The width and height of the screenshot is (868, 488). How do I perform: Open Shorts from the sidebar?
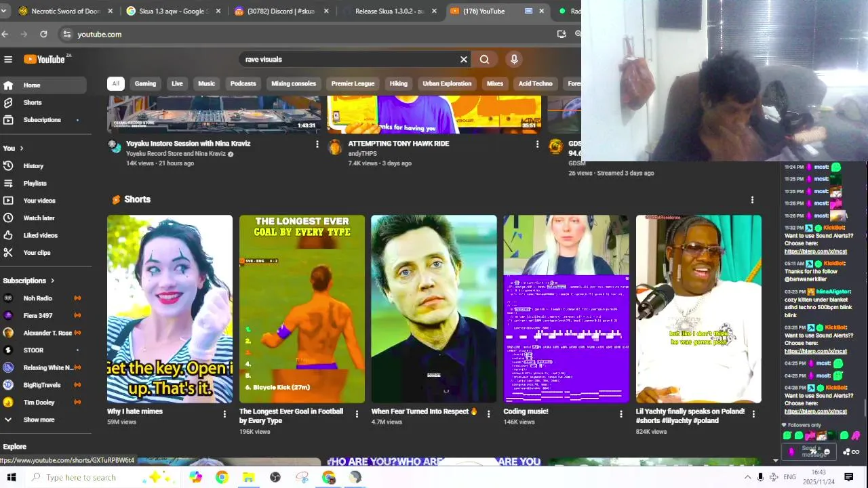pos(44,102)
